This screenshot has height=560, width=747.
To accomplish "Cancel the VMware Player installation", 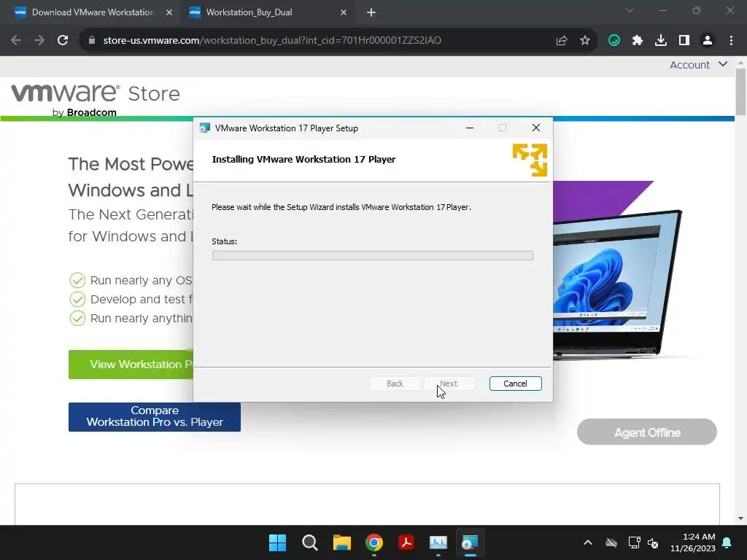I will 516,384.
